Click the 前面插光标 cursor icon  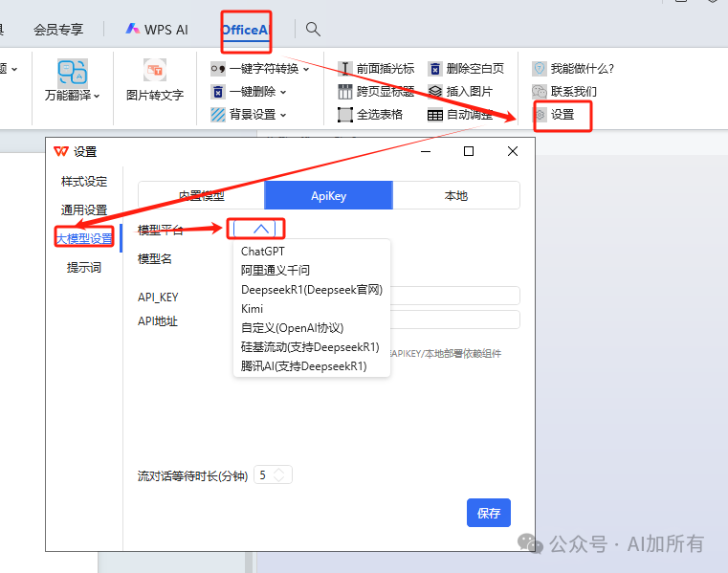(x=344, y=69)
